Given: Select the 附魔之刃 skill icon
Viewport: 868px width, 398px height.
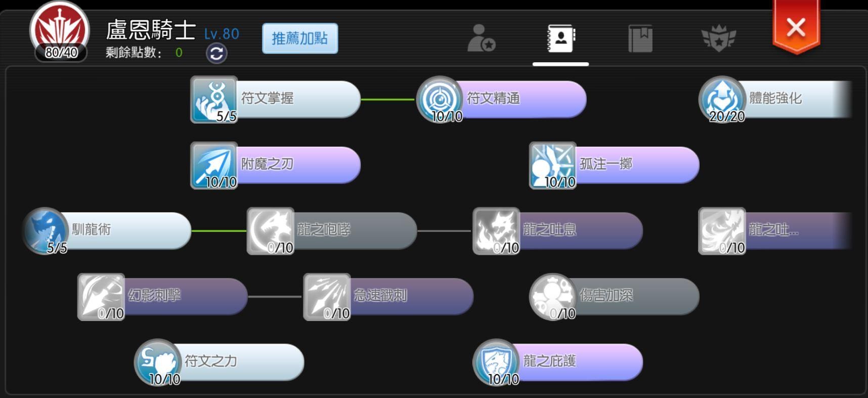Looking at the screenshot, I should 214,165.
